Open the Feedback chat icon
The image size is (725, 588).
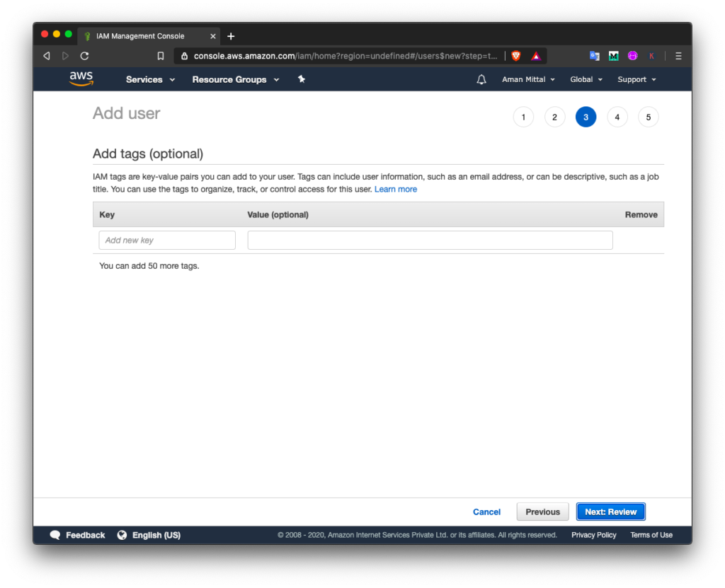55,535
